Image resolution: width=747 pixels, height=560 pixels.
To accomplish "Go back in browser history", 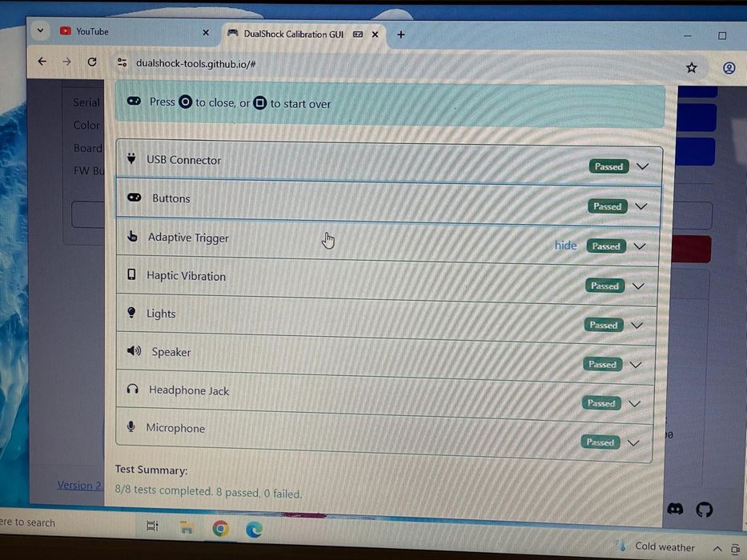I will point(42,62).
